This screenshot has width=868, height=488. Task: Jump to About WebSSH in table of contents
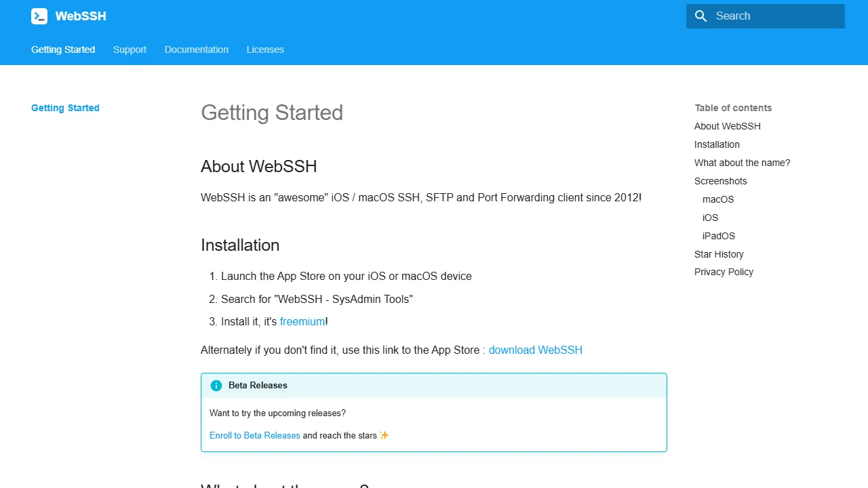(x=727, y=126)
